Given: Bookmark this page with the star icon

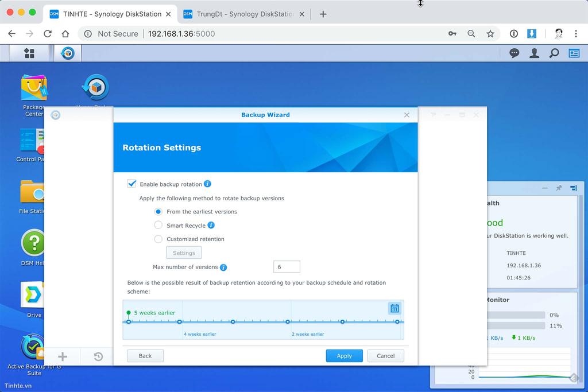Looking at the screenshot, I should click(490, 34).
